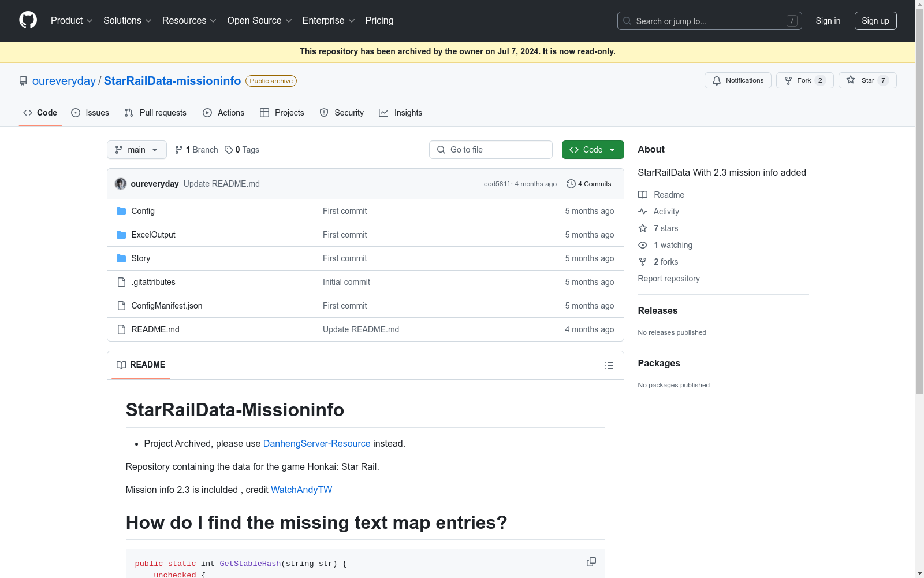The height and width of the screenshot is (578, 924).
Task: Expand the Enterprise menu
Action: pos(329,20)
